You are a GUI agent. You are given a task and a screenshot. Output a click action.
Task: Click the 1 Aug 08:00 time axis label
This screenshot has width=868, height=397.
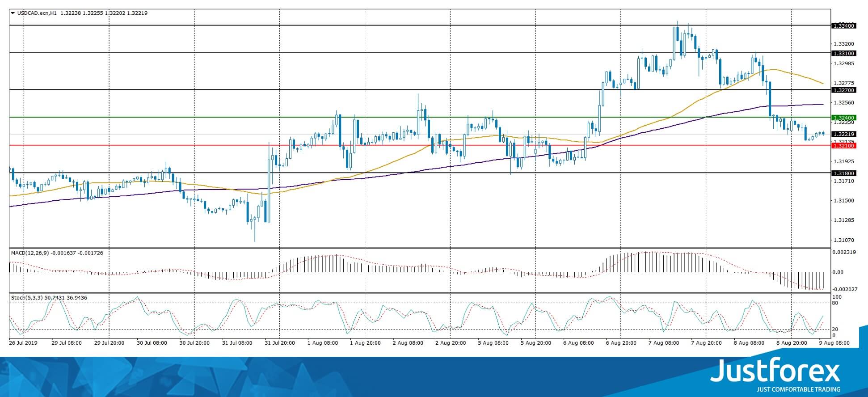point(322,343)
